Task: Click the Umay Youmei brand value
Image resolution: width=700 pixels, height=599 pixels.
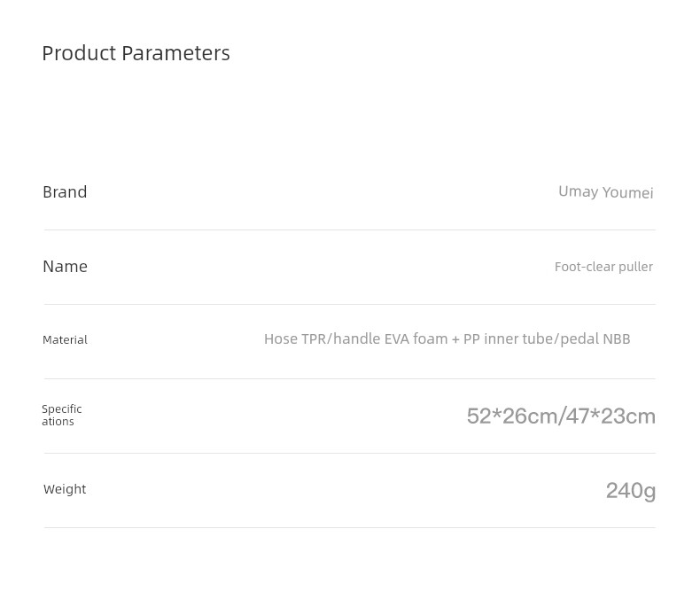Action: (605, 192)
